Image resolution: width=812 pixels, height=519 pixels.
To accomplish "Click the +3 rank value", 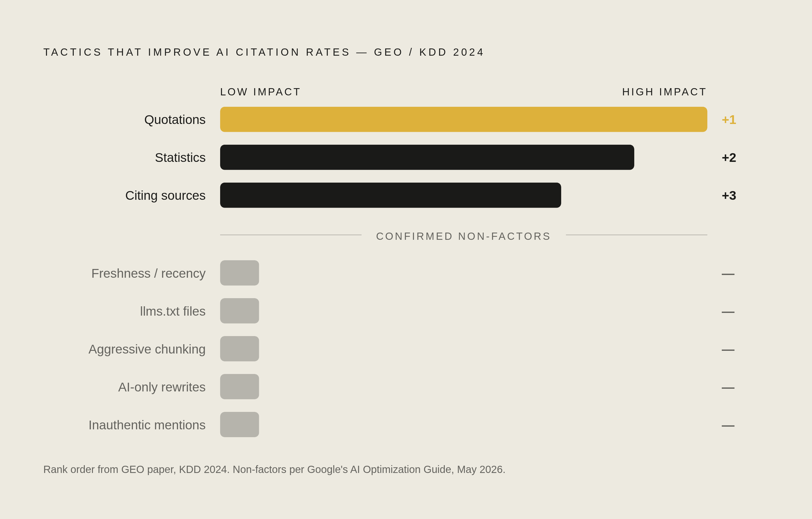I will pos(729,195).
